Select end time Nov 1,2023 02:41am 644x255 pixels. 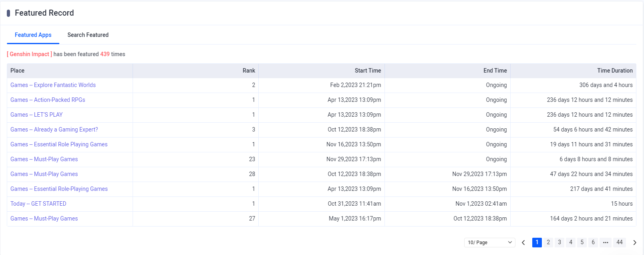[x=481, y=204]
